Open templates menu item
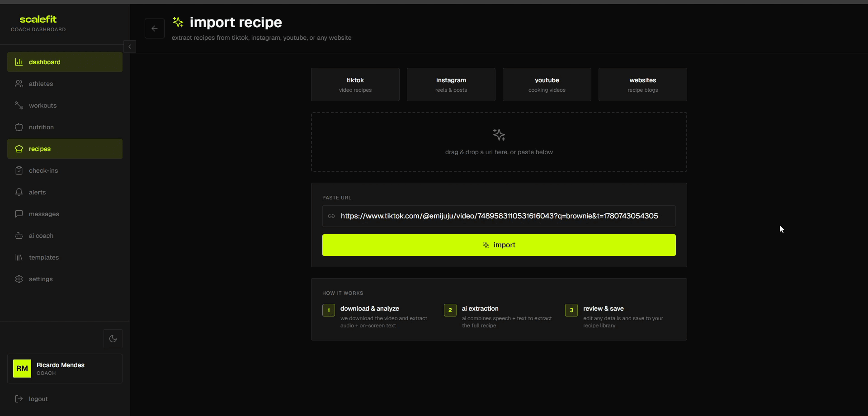Screen dimensions: 868x416 coord(65,257)
